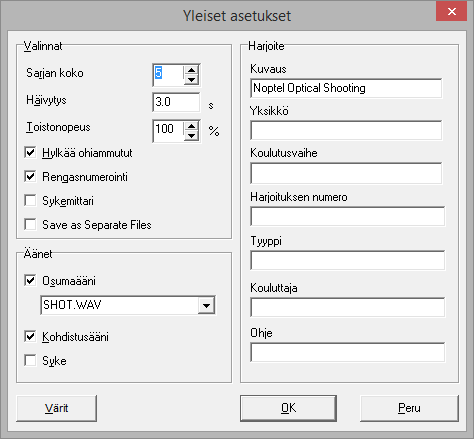This screenshot has height=439, width=474.
Task: Click the Häivytys seconds field
Action: (176, 102)
